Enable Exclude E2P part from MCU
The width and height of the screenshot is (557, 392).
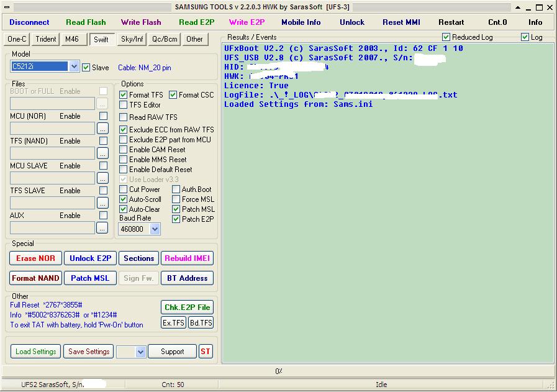pos(124,140)
